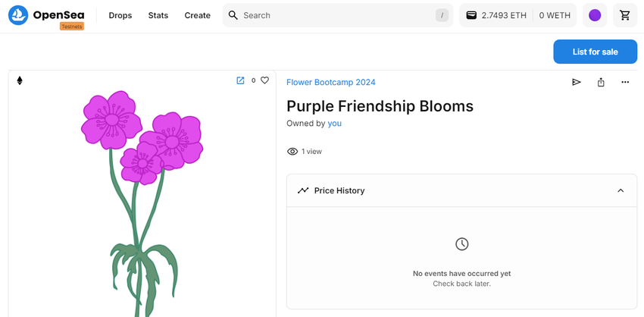The image size is (644, 317).
Task: Share the Purple Friendship Blooms item
Action: 601,82
